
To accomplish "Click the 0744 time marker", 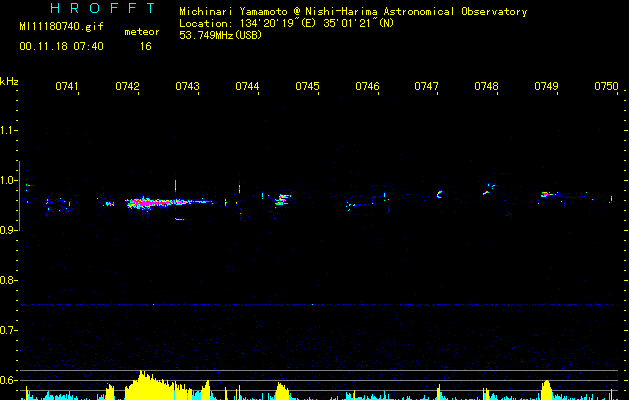I will (x=247, y=86).
